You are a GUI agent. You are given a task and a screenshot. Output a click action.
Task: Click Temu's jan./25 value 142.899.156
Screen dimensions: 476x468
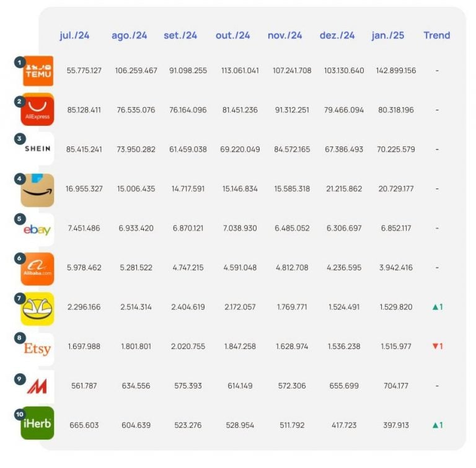click(x=396, y=71)
